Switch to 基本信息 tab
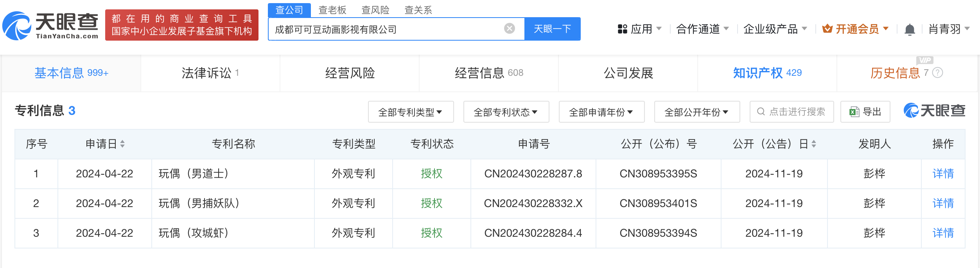 (x=71, y=73)
